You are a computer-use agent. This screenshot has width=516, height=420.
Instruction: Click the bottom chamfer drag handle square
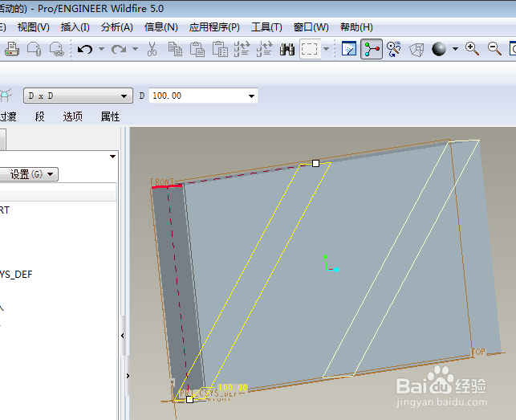coord(190,400)
